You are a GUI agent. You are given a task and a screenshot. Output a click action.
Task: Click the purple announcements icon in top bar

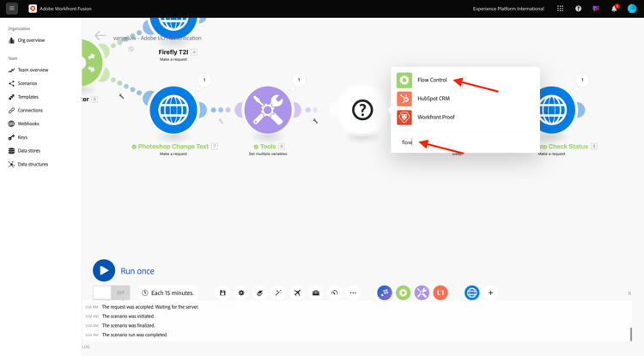point(596,9)
